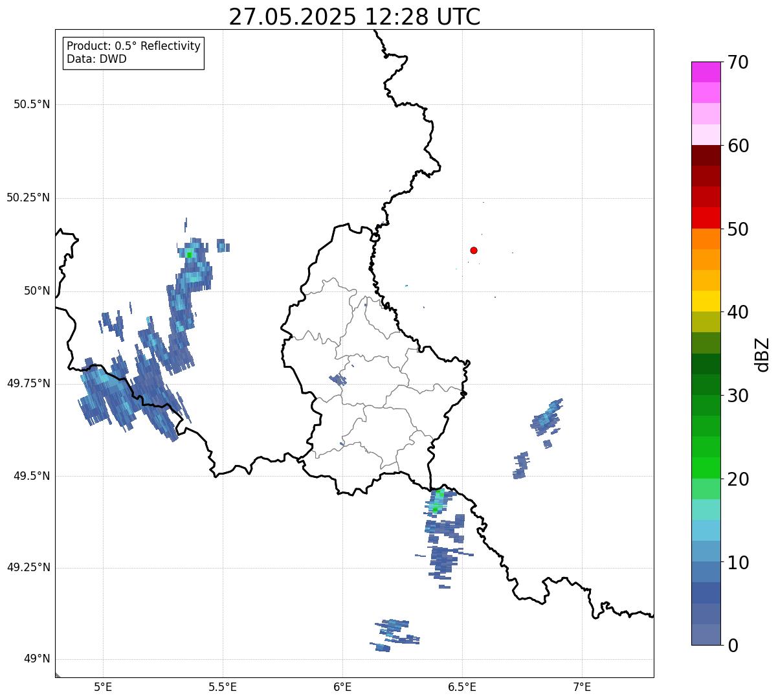Screen dimensions: 778x700
Task: Click the 6.5°E longitude label
Action: tap(462, 686)
